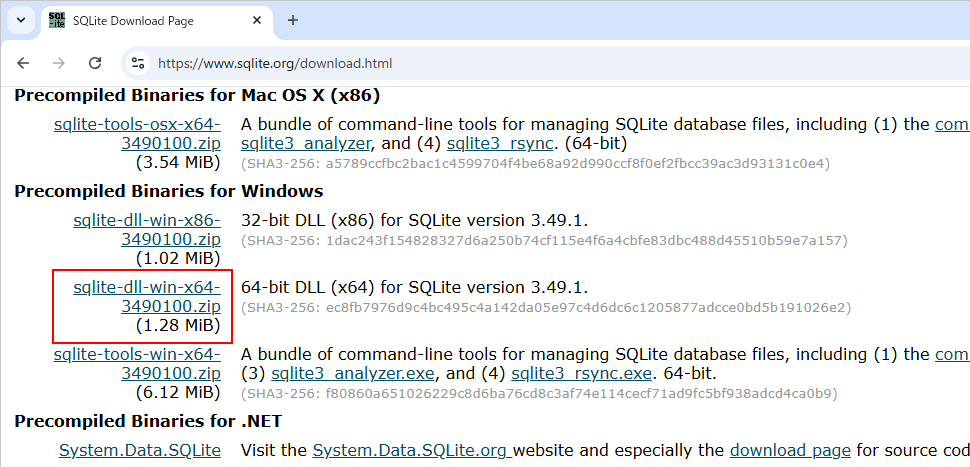This screenshot has width=970, height=467.
Task: Click the Precompiled Binaries for Mac OS X heading
Action: [197, 95]
